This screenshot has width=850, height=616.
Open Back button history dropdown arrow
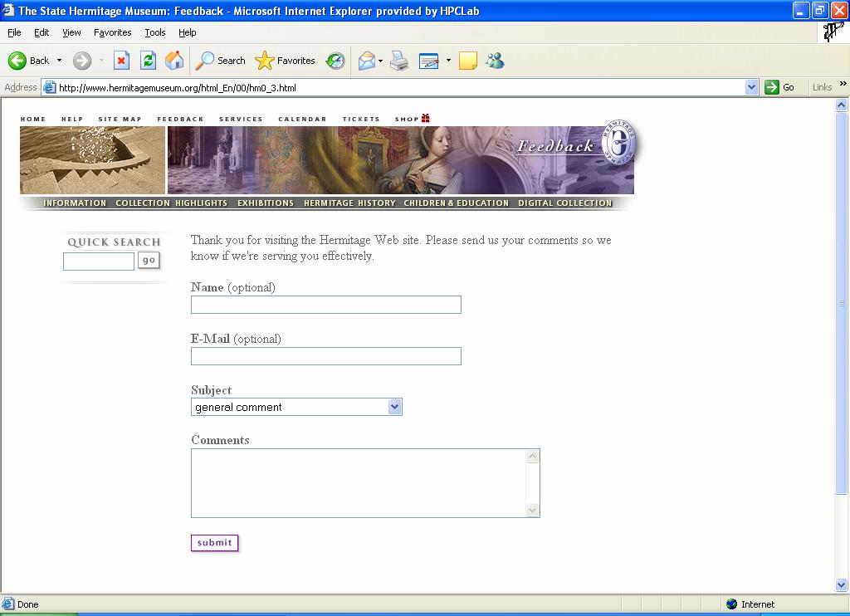pyautogui.click(x=59, y=61)
